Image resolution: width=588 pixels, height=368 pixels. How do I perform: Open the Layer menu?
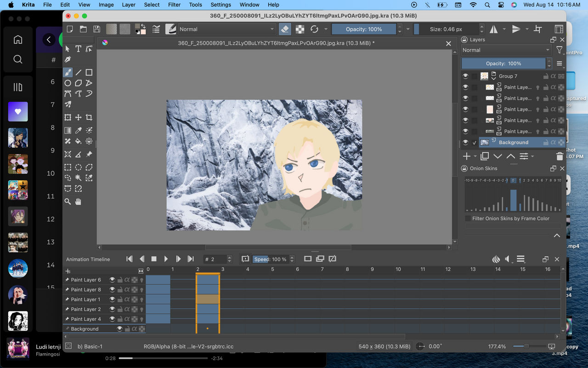pos(129,5)
